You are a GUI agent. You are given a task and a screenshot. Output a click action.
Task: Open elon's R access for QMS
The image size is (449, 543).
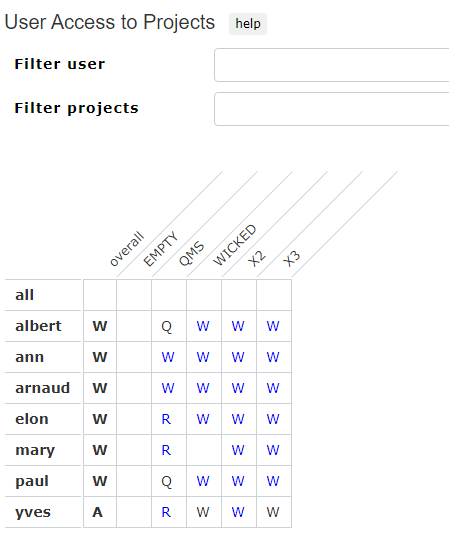point(166,419)
